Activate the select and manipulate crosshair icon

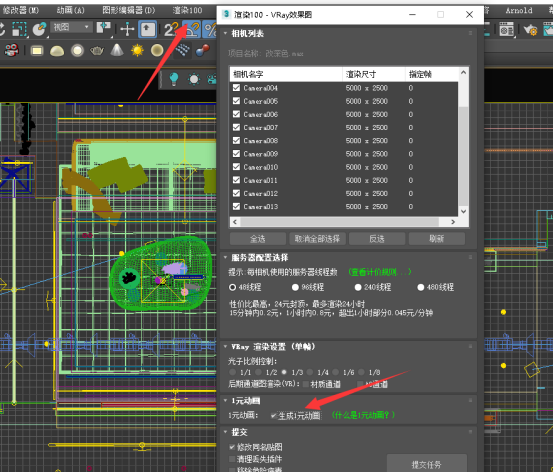[x=127, y=29]
